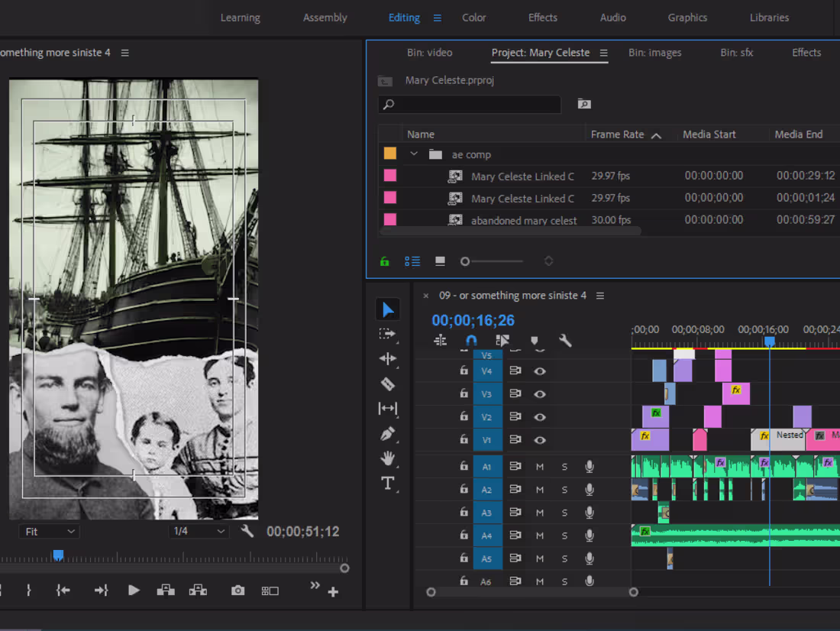Viewport: 840px width, 631px height.
Task: Click the New Item plus button
Action: [x=332, y=591]
